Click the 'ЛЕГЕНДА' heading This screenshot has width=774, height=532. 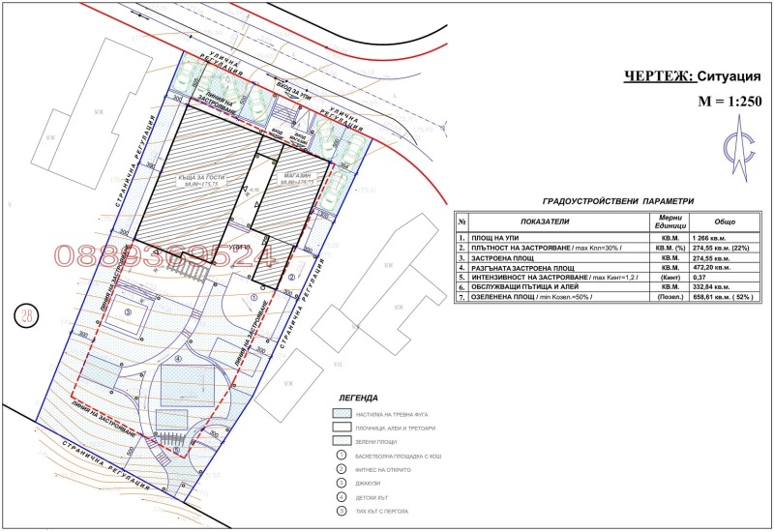click(x=358, y=398)
